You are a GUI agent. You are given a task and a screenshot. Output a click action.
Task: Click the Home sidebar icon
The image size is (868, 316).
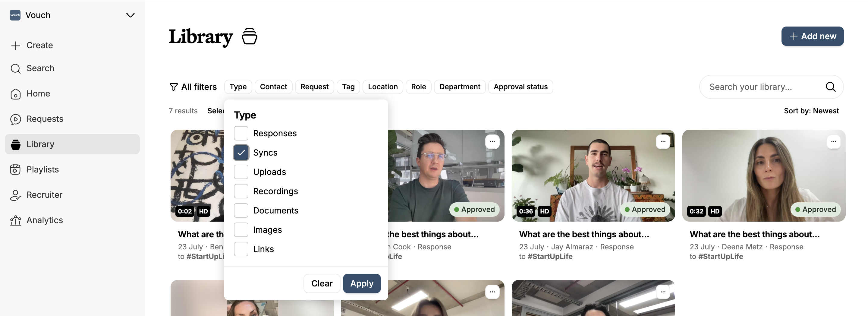[x=15, y=94]
